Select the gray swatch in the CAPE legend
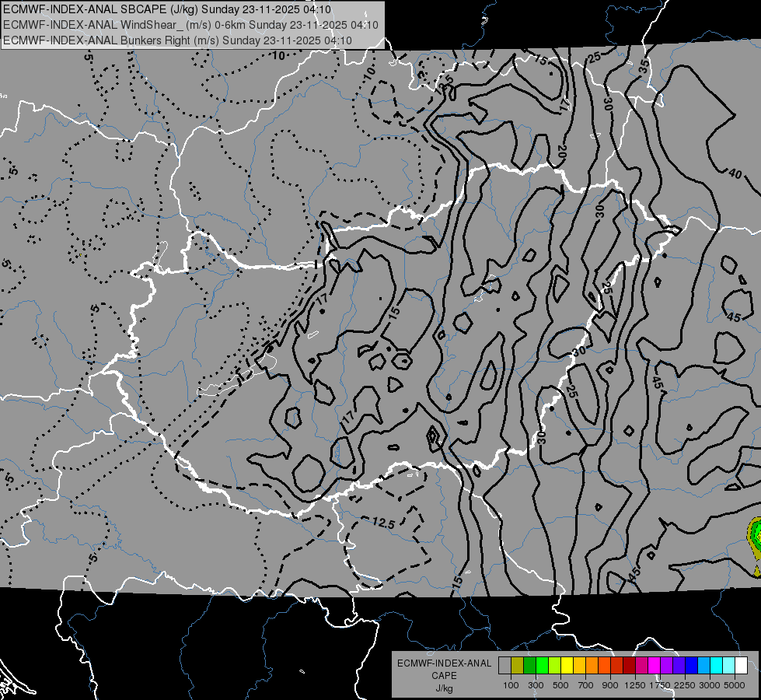Screen dimensions: 761x700 pyautogui.click(x=504, y=665)
